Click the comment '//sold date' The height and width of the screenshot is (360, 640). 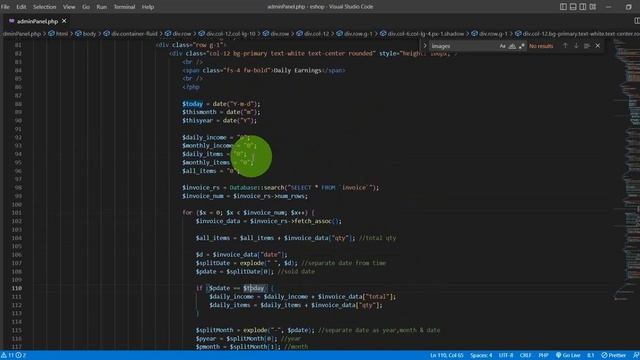tap(296, 271)
